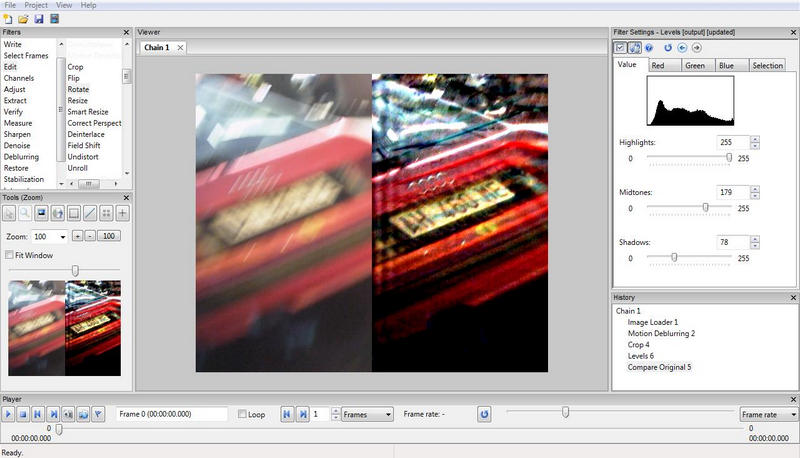The width and height of the screenshot is (800, 458).
Task: Close the Chain 1 tab
Action: [180, 47]
